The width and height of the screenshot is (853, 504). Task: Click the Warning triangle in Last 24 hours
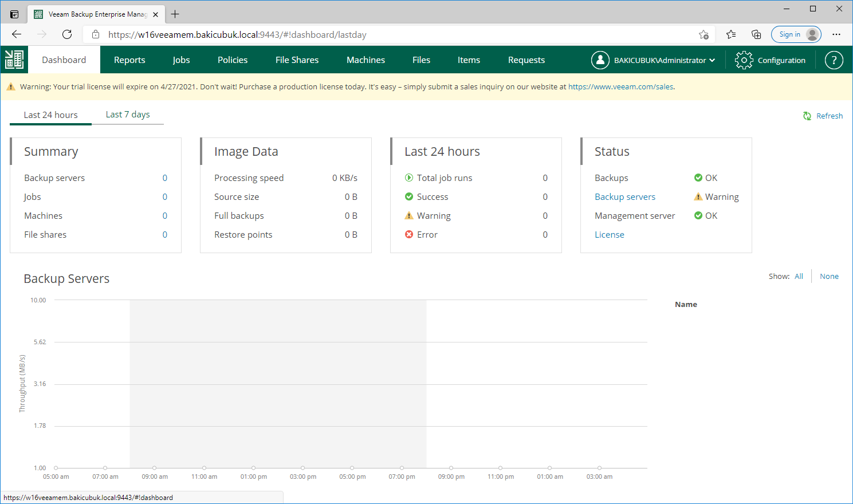(x=409, y=215)
